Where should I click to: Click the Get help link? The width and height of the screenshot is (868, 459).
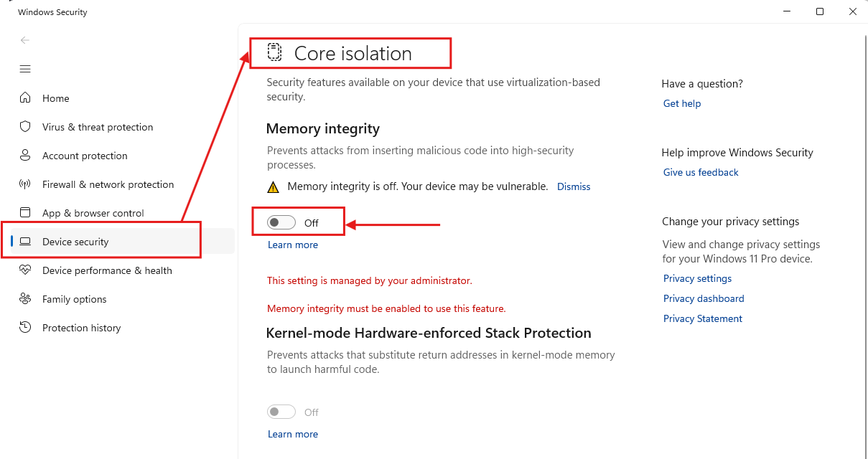(x=682, y=103)
